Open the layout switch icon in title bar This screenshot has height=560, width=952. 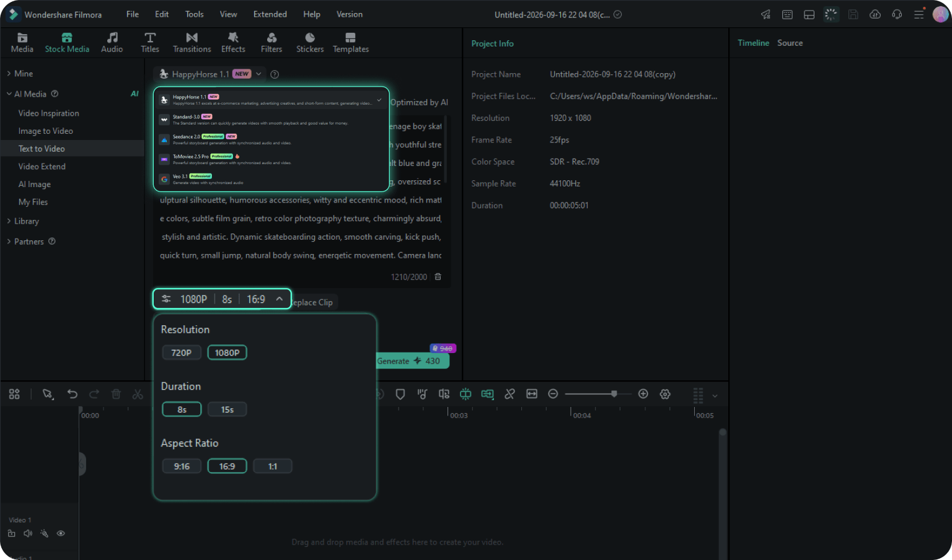pos(809,14)
